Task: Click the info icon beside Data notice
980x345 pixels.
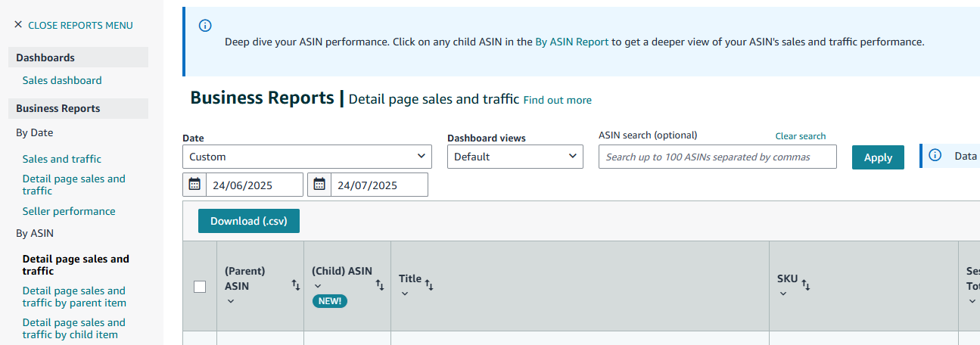Action: tap(935, 155)
